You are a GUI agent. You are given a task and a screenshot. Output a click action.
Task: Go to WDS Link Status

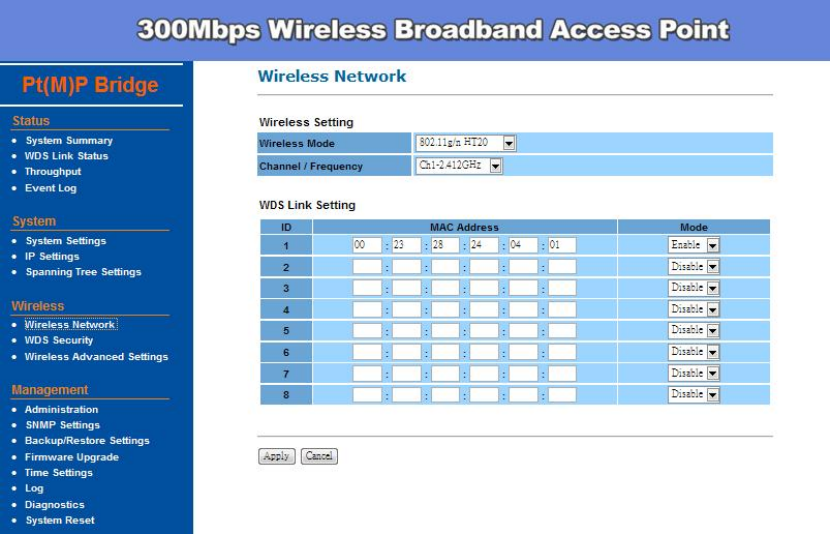(66, 156)
